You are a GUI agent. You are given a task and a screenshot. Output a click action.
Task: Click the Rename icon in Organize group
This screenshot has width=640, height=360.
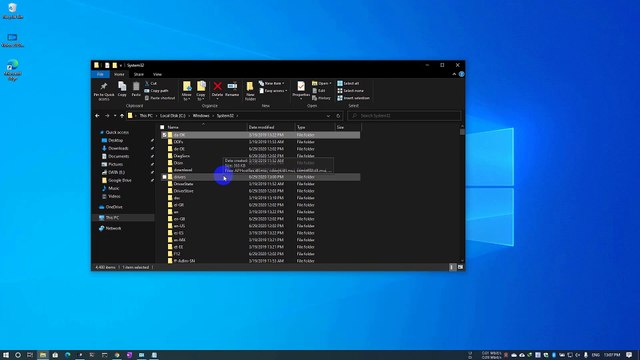point(232,86)
